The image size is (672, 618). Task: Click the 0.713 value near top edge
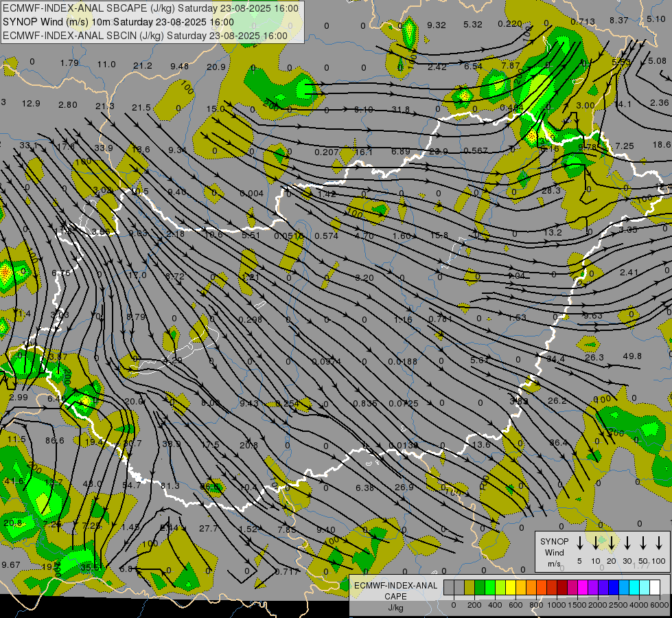(583, 21)
